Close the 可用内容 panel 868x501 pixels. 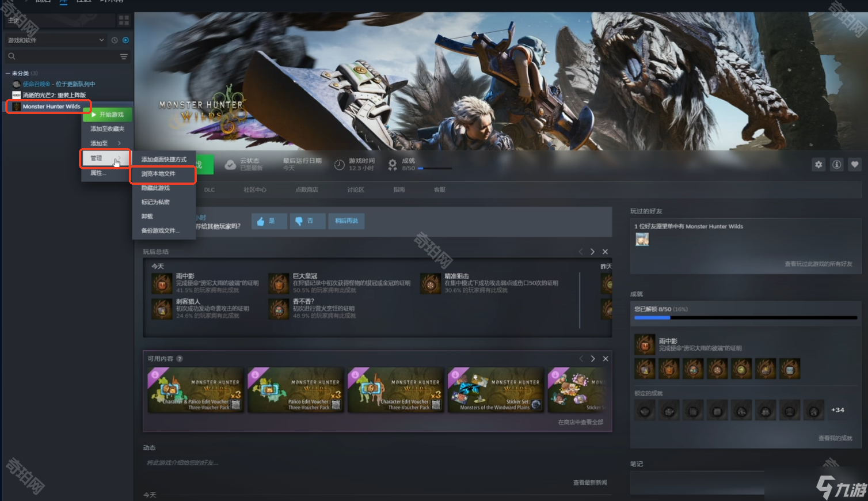(606, 359)
